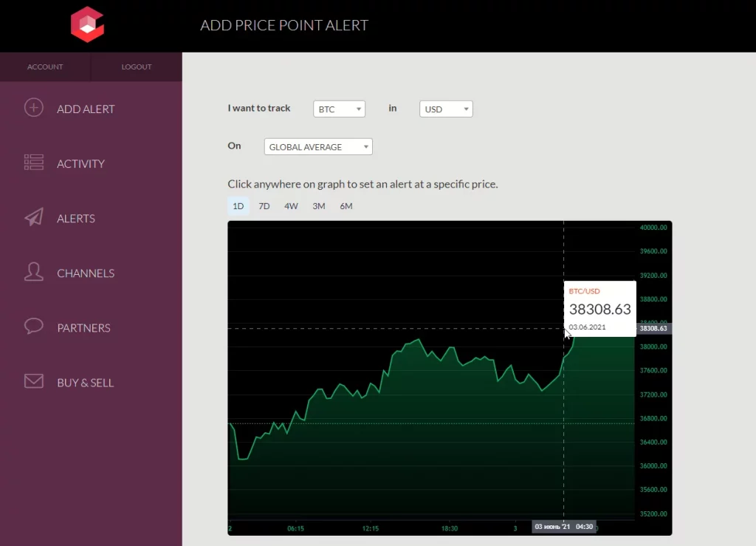Click the Channels person icon
756x546 pixels.
tap(34, 272)
